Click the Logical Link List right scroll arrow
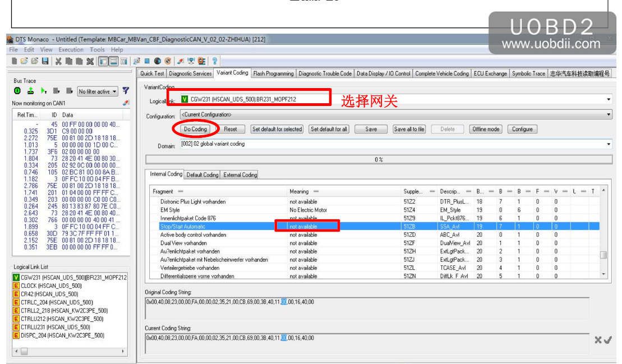 [x=123, y=351]
